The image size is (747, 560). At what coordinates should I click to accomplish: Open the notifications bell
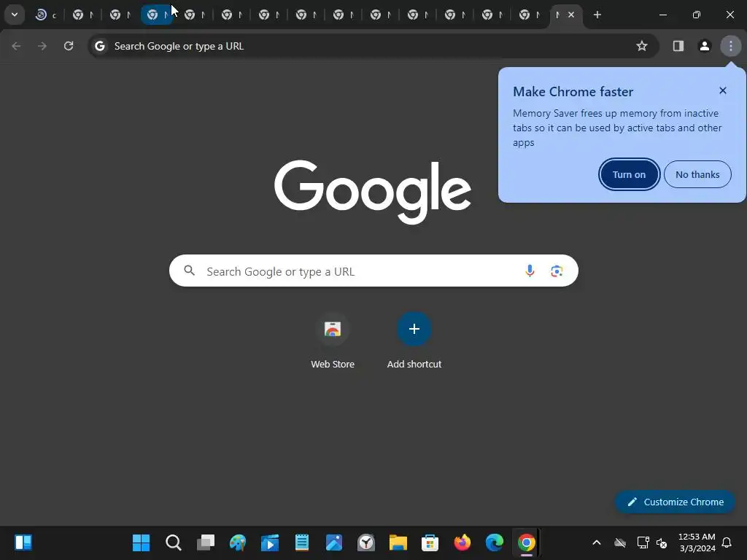click(727, 542)
